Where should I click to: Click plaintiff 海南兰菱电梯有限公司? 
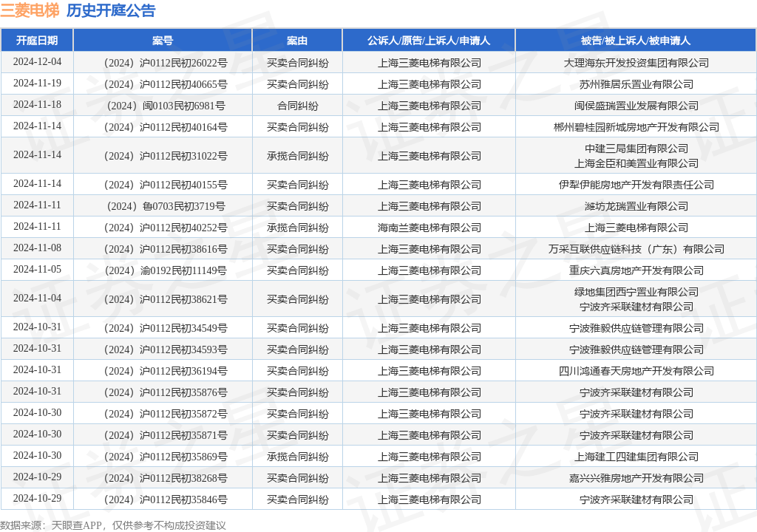click(430, 228)
